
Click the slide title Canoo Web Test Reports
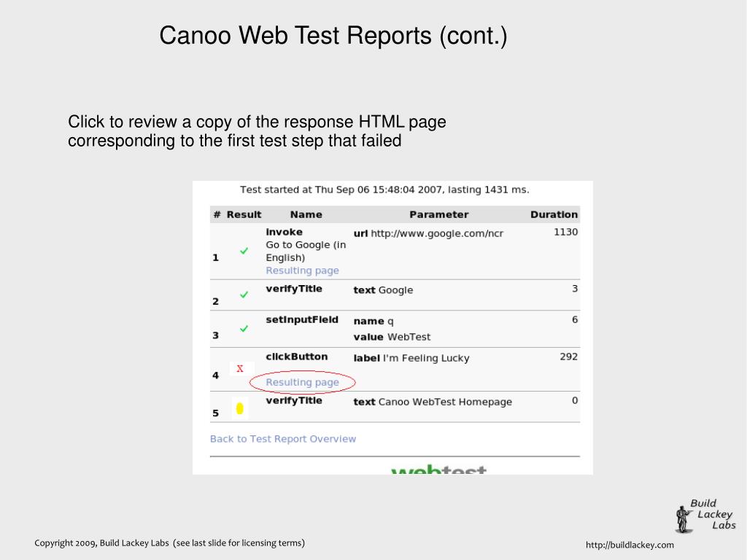click(x=333, y=36)
